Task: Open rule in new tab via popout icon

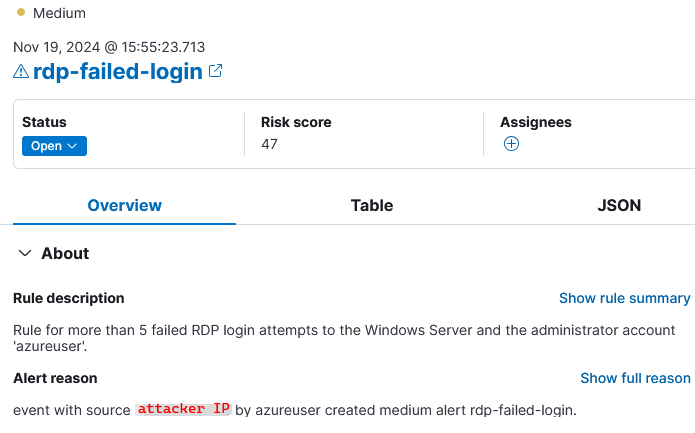Action: pos(215,71)
